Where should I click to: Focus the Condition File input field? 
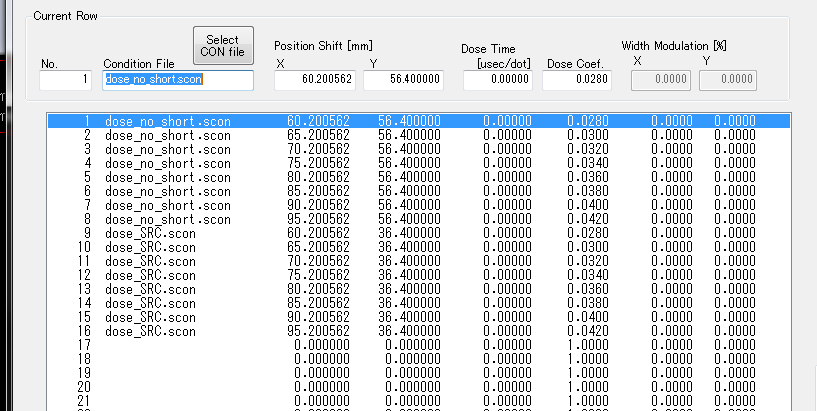point(178,80)
